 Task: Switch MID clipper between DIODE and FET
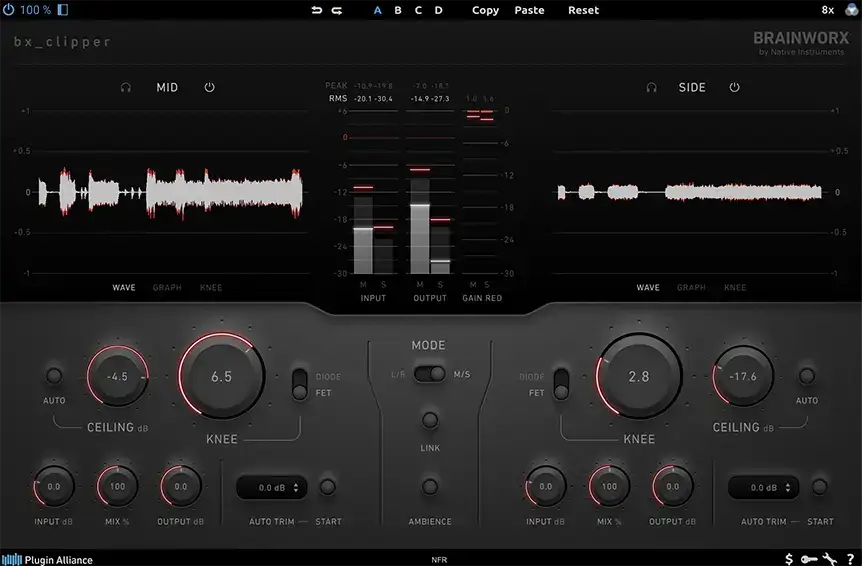pos(299,384)
